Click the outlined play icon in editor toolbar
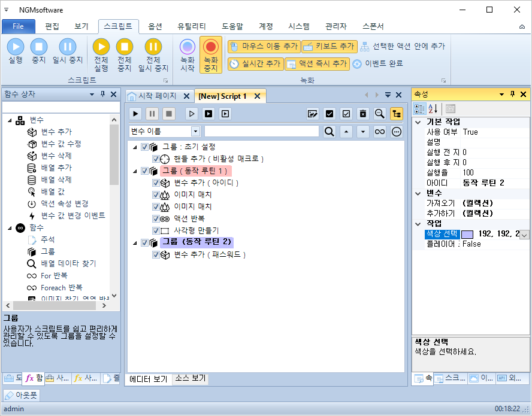532x416 pixels. pyautogui.click(x=191, y=114)
